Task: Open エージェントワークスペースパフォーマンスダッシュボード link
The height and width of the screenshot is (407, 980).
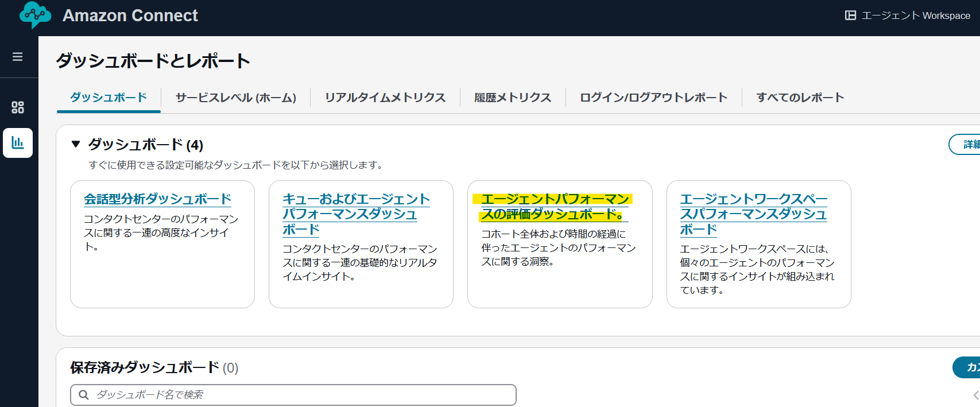Action: 753,214
